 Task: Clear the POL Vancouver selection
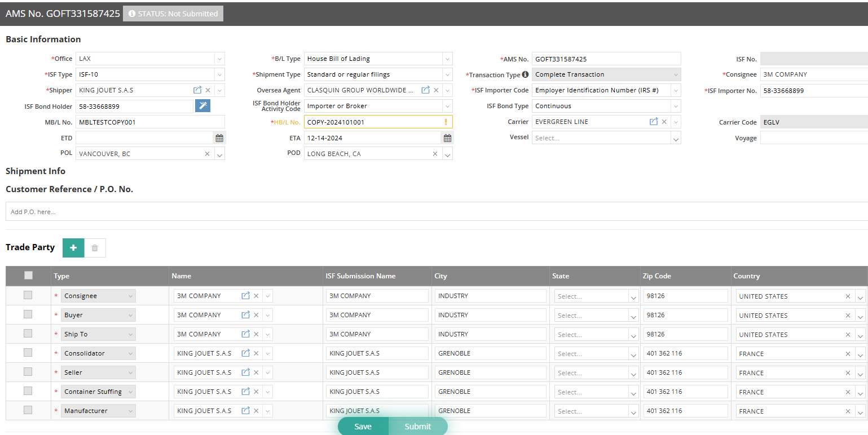tap(207, 154)
